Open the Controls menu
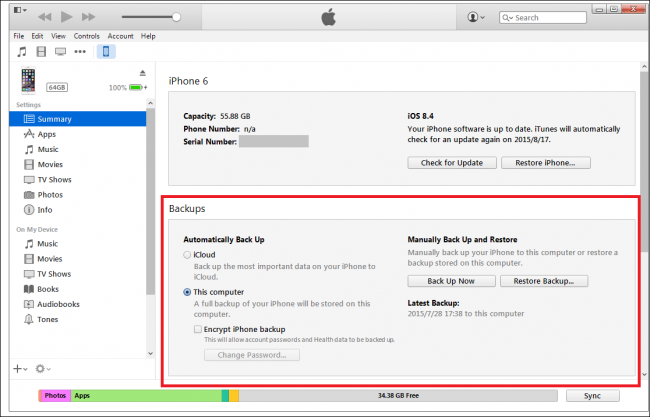Screen dimensions: 650x417 click(87, 36)
